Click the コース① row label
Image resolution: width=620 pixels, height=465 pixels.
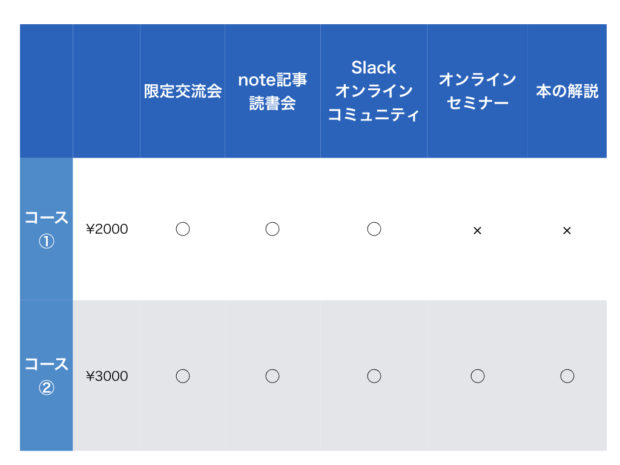(x=46, y=229)
